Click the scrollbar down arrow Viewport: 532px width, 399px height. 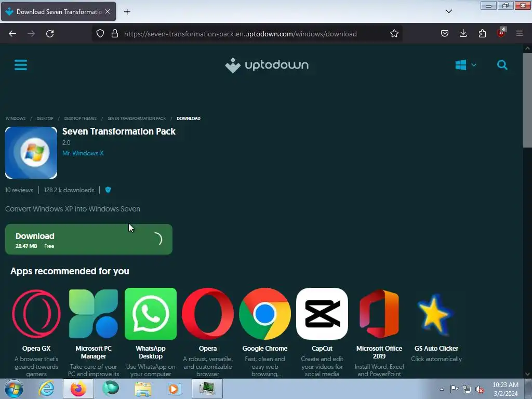tap(527, 374)
